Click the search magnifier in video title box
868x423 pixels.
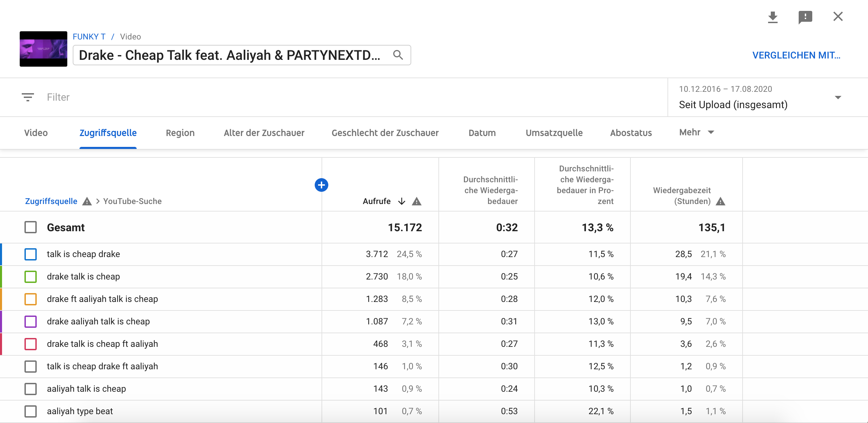[x=398, y=55]
